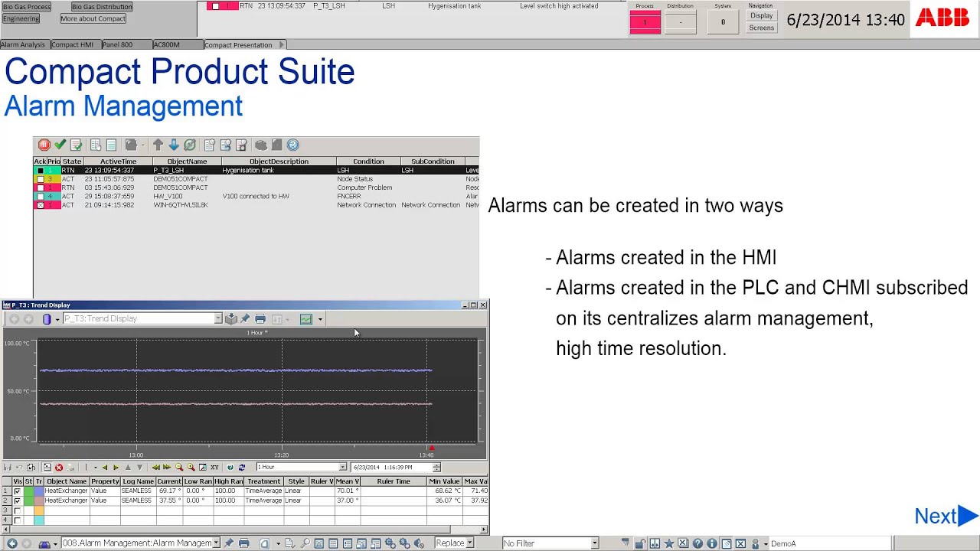Viewport: 980px width, 551px height.
Task: Click the orange trace color swatch in row 3
Action: pyautogui.click(x=39, y=510)
